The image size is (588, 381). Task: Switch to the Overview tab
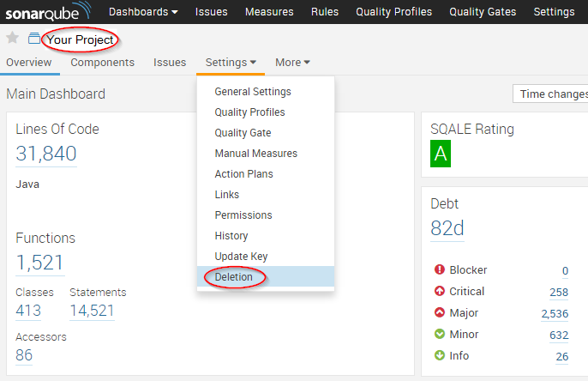(x=29, y=63)
